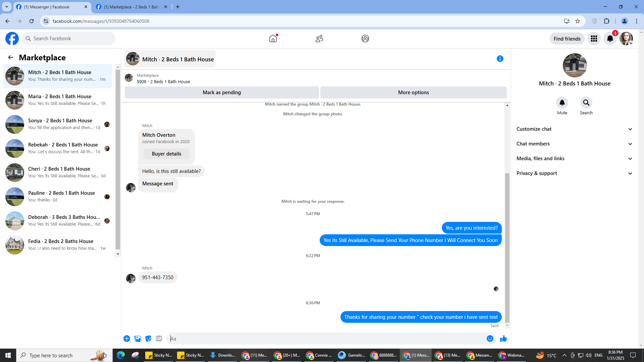The image size is (644, 362).
Task: Open the Facebook menu grid icon
Action: pos(594,39)
